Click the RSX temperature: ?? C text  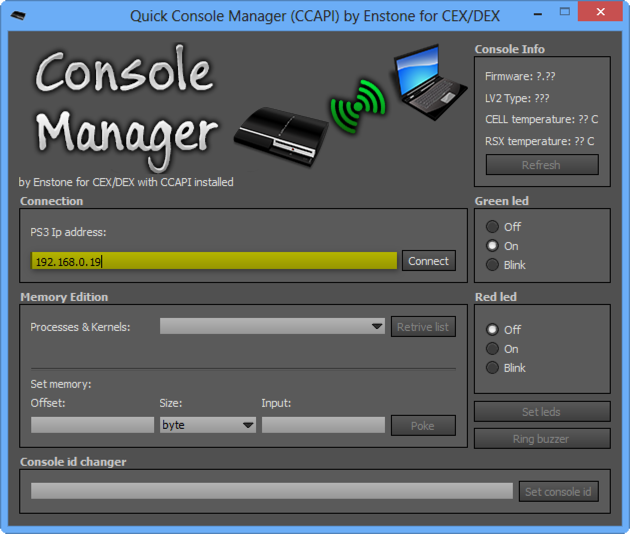[540, 141]
